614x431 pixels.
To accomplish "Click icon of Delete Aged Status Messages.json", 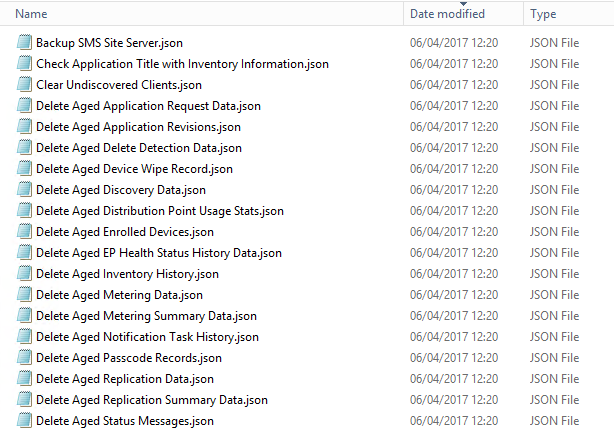I will (25, 421).
